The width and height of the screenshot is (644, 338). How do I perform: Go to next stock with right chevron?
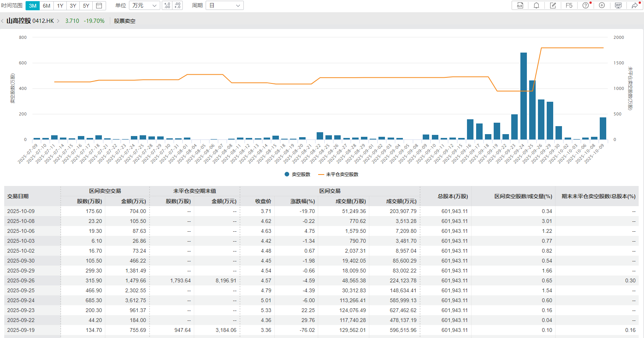58,21
